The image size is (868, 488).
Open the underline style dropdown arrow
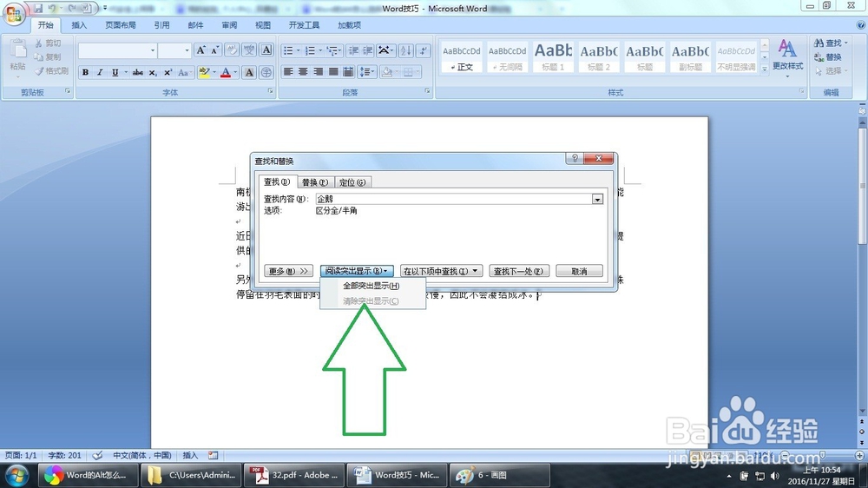(126, 73)
